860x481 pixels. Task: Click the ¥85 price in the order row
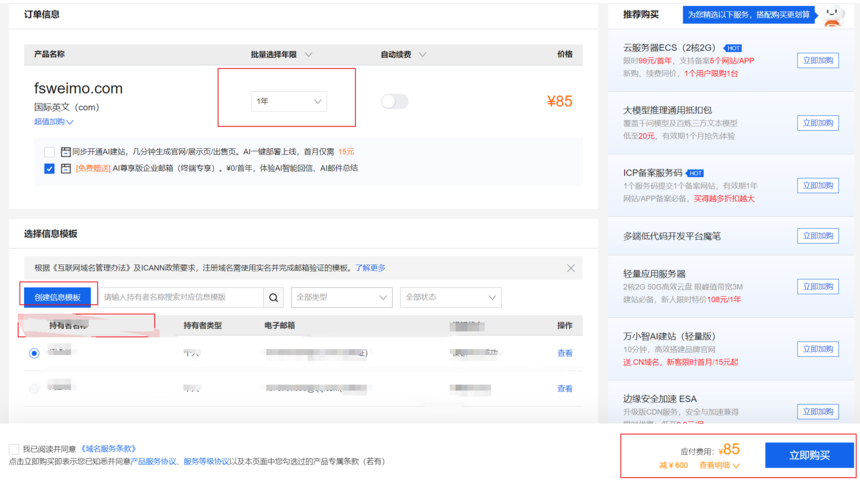(x=559, y=101)
